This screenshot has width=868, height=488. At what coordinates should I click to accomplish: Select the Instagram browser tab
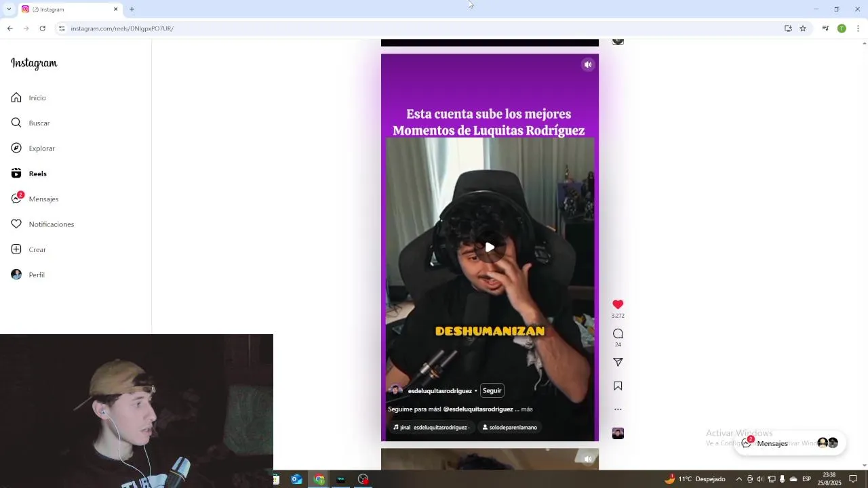[70, 9]
